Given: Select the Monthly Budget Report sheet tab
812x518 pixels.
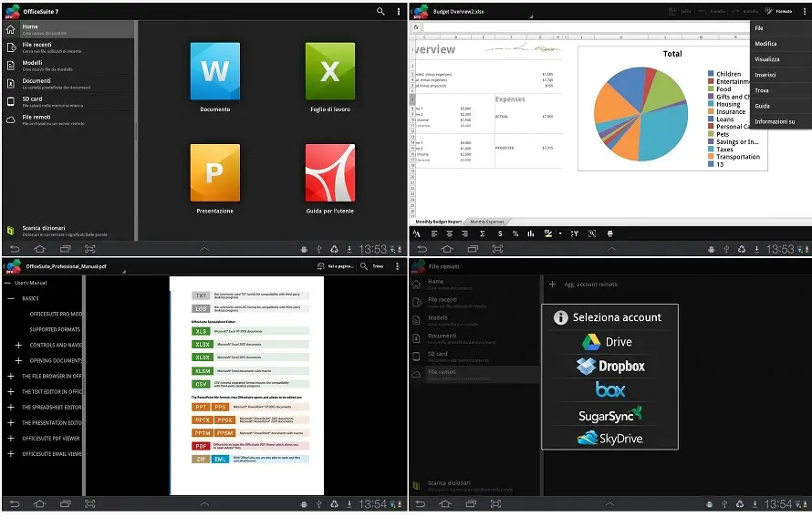Looking at the screenshot, I should [x=439, y=222].
